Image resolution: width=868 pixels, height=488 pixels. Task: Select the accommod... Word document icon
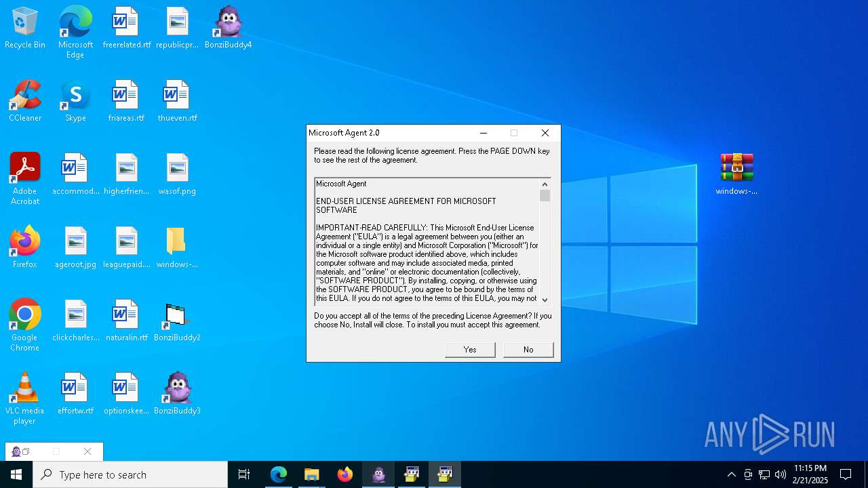[75, 174]
